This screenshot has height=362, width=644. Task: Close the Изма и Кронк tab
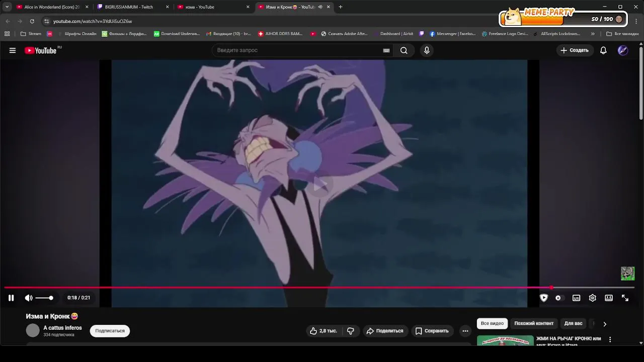pyautogui.click(x=329, y=7)
